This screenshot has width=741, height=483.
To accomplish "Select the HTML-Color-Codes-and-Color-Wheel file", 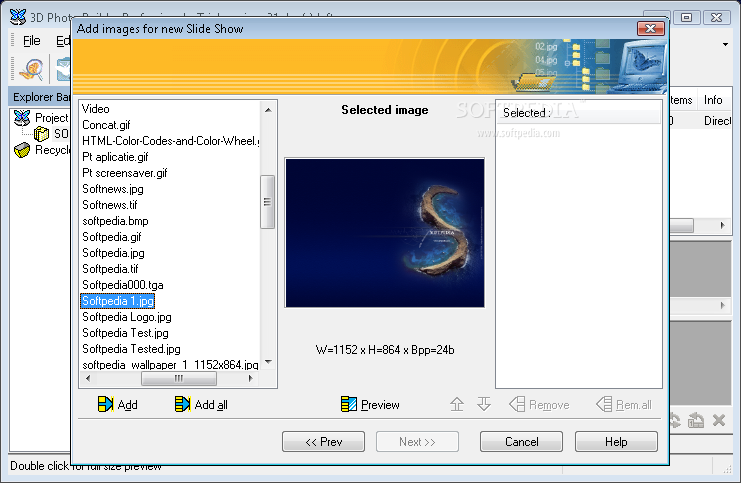I will click(x=171, y=141).
